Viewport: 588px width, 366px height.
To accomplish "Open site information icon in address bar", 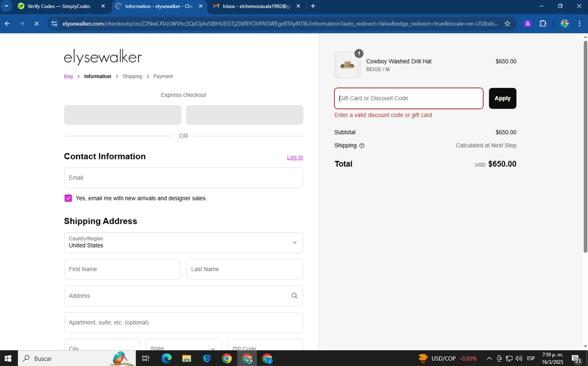I will [54, 24].
